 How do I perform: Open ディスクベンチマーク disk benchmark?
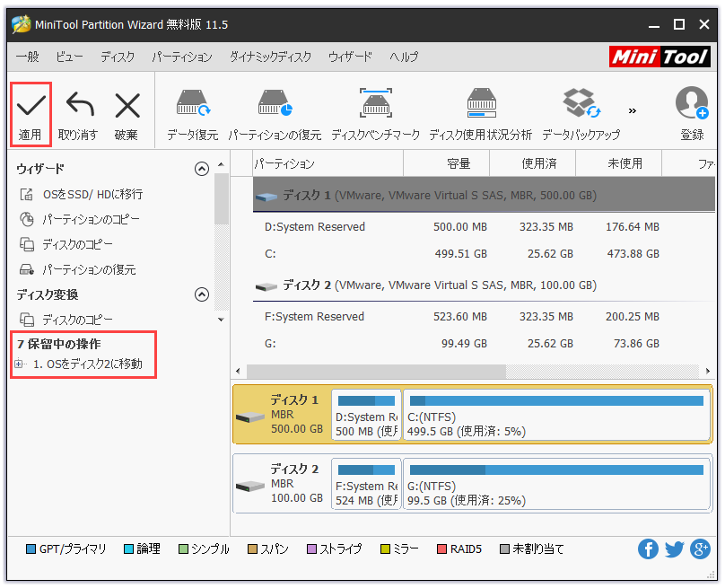pos(375,115)
